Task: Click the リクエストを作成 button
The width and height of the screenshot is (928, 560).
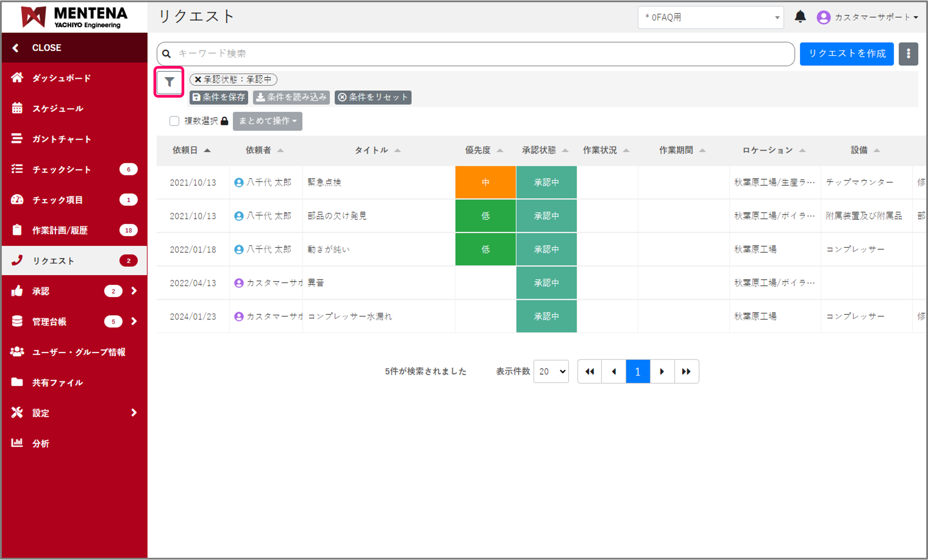Action: pyautogui.click(x=846, y=54)
